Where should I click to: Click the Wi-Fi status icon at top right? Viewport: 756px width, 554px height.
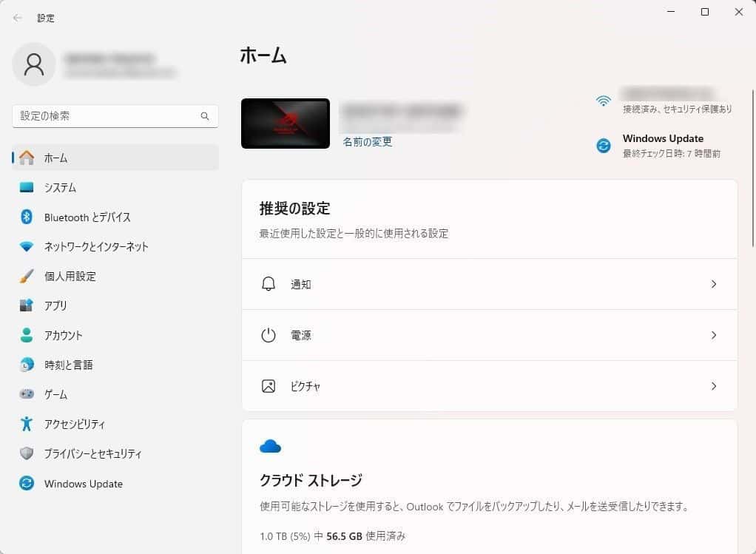coord(603,101)
